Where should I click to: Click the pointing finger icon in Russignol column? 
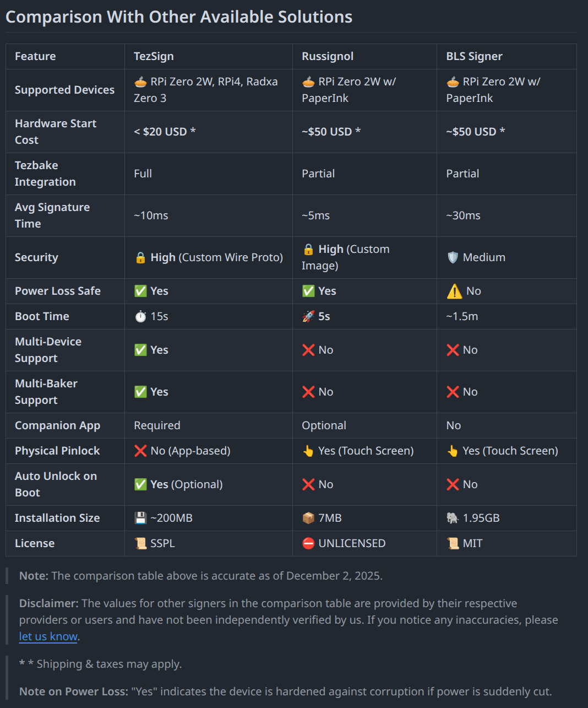(308, 451)
